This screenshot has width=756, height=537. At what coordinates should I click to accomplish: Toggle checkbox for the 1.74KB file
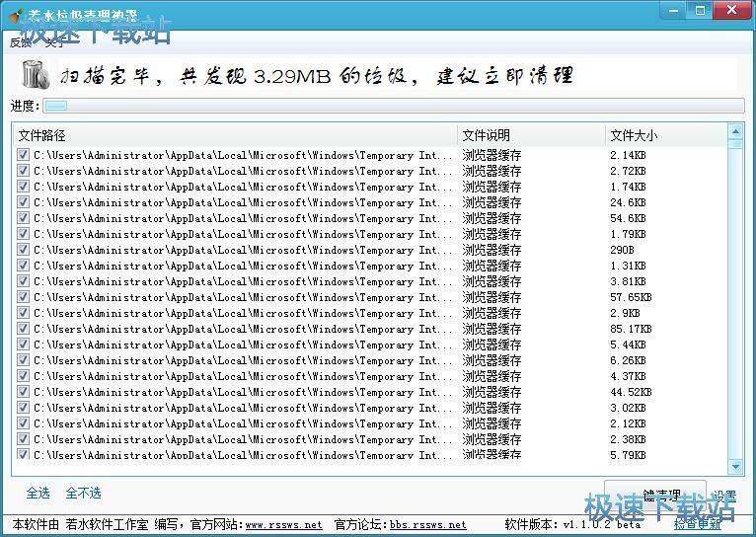[23, 186]
